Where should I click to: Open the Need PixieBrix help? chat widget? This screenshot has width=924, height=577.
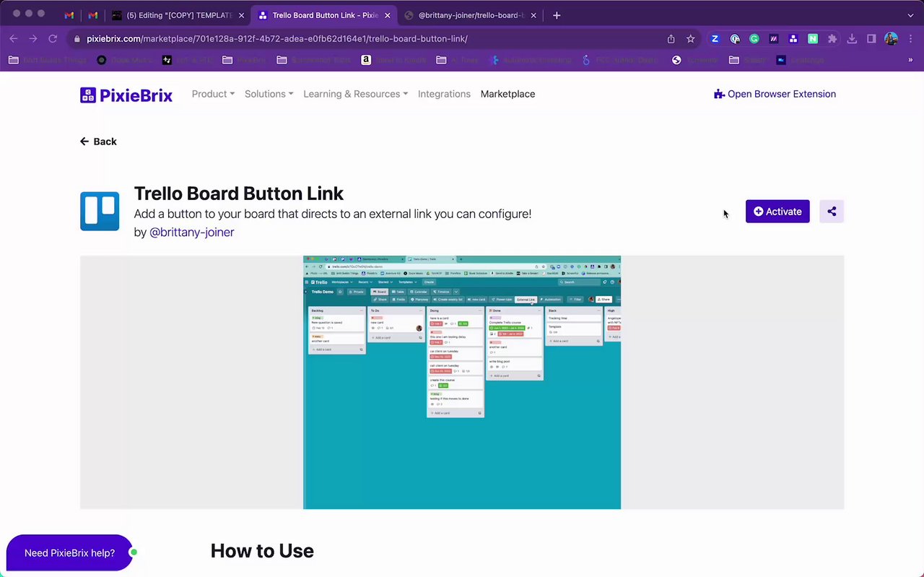click(69, 553)
